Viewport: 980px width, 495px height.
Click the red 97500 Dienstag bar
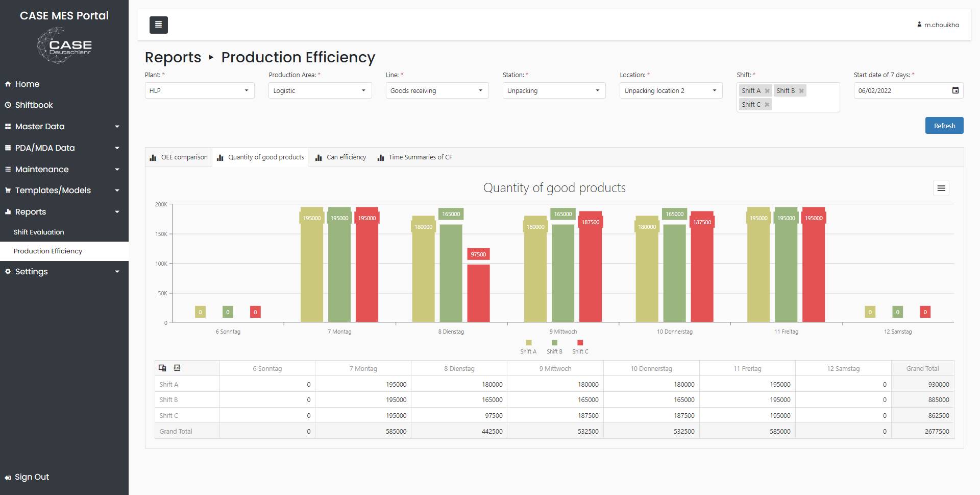[478, 293]
